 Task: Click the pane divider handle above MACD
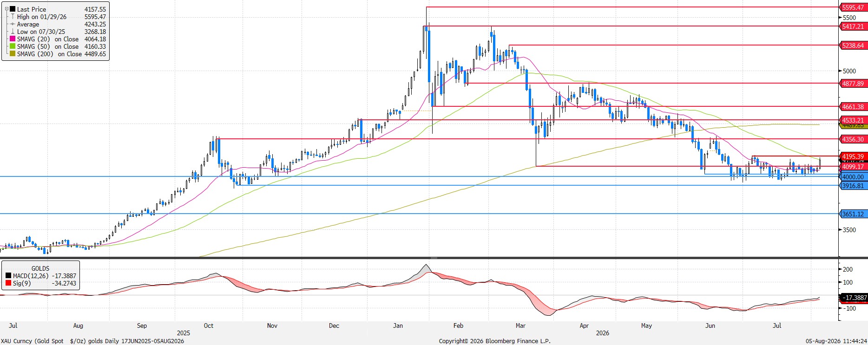pyautogui.click(x=434, y=258)
